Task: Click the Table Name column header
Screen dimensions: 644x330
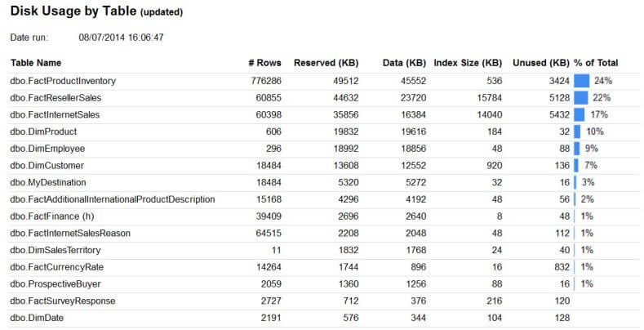Action: pos(35,63)
